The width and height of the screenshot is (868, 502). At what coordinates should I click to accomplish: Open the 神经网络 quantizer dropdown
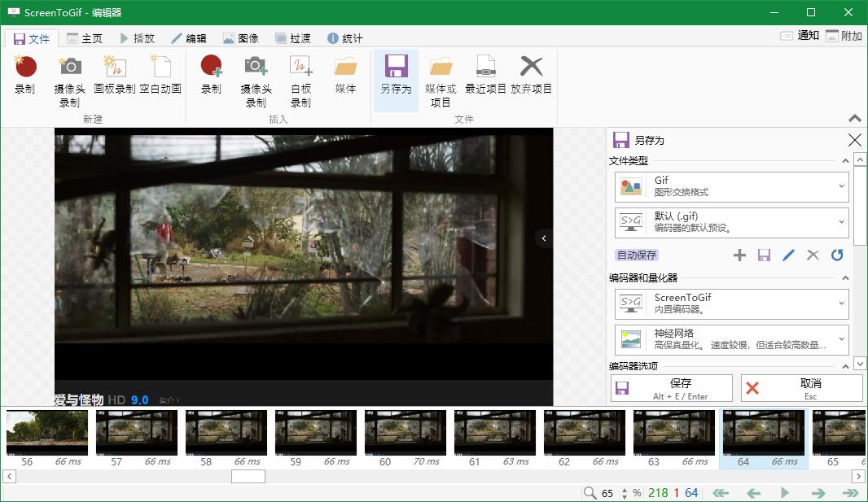click(x=731, y=339)
